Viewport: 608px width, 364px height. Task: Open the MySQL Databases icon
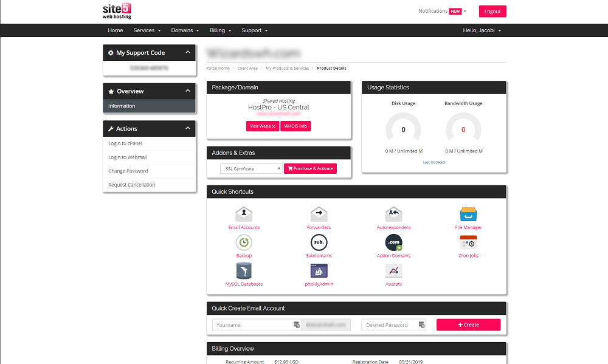(x=244, y=271)
